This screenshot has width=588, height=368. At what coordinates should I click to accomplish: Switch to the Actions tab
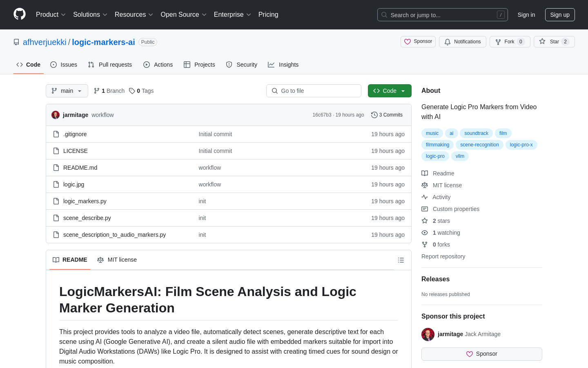pyautogui.click(x=158, y=65)
